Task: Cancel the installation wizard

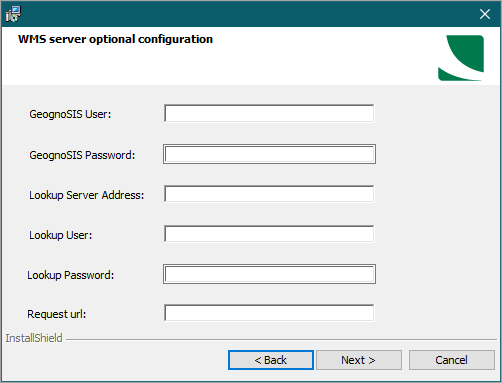Action: 452,360
